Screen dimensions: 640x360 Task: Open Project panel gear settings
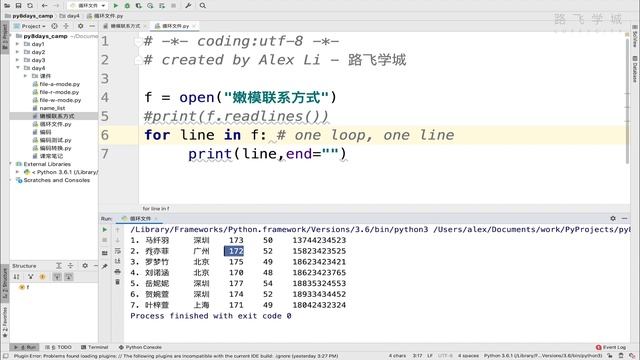pyautogui.click(x=80, y=26)
